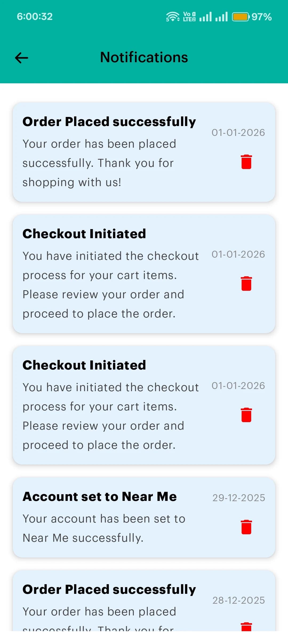Tap the battery icon in status bar
Viewport: 288px width, 644px height.
pyautogui.click(x=241, y=17)
